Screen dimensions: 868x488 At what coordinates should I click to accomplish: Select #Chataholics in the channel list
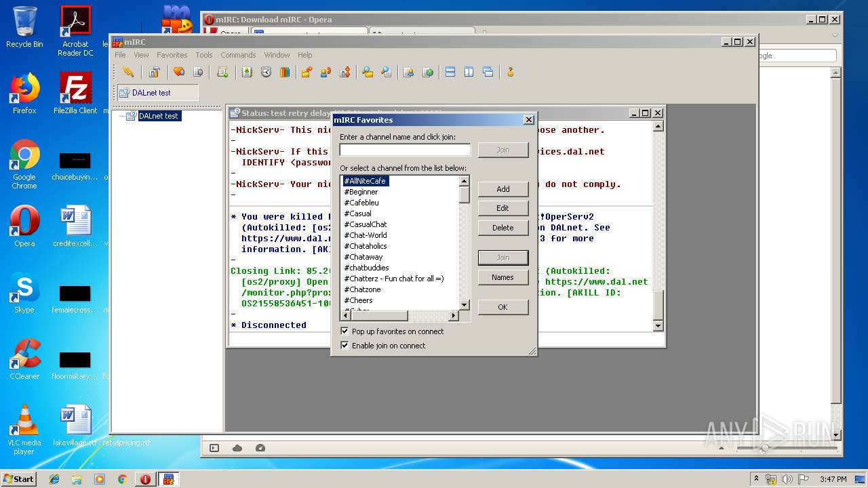tap(366, 246)
